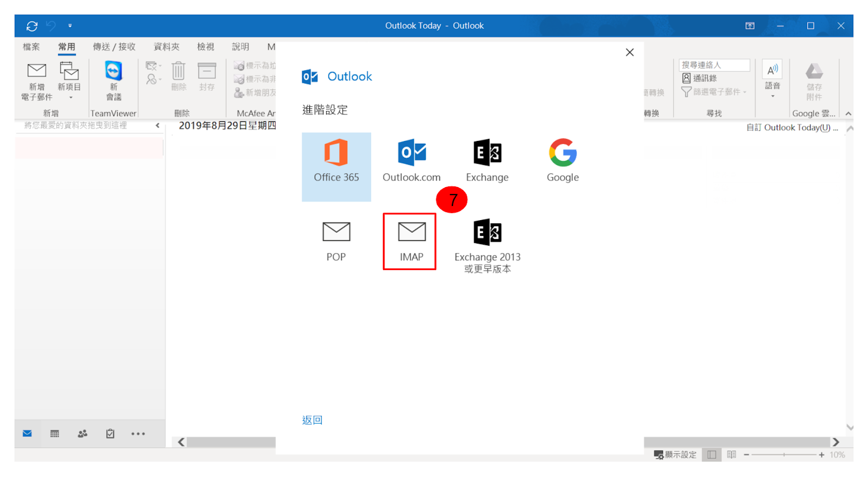Switch to the 檢視 ribbon tab

point(206,47)
